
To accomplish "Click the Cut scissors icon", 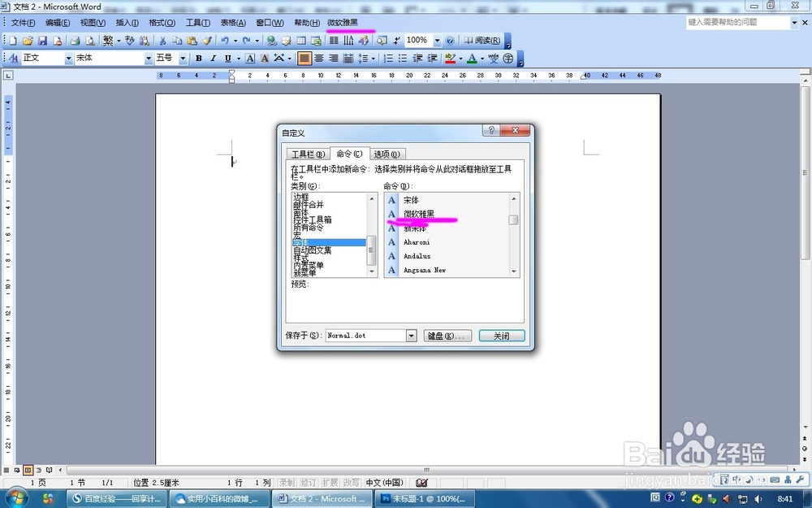I will coord(162,41).
